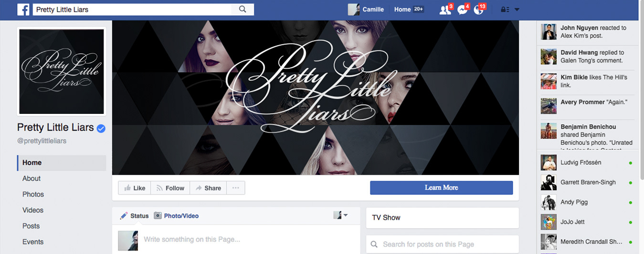Viewport: 644px width, 254px height.
Task: Click the search magnifier button
Action: tap(243, 10)
